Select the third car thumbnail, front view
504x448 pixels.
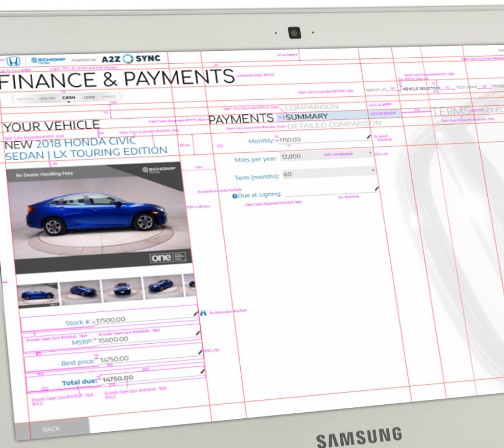(121, 288)
